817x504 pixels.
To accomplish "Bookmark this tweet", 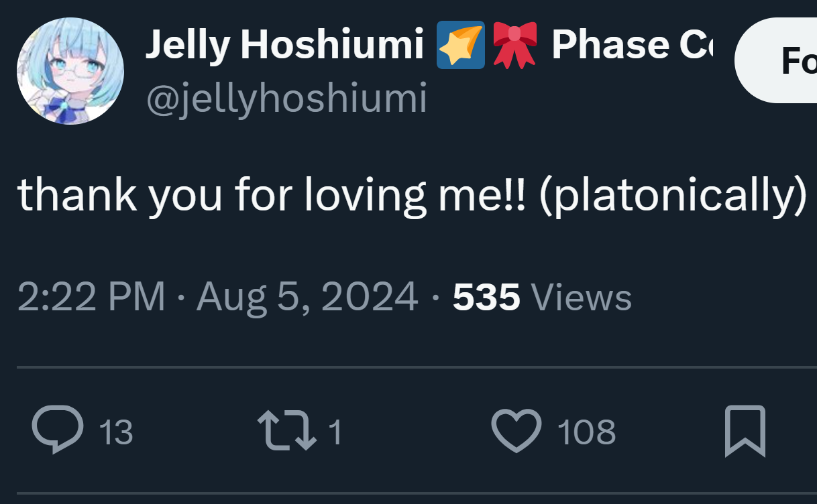I will 745,431.
